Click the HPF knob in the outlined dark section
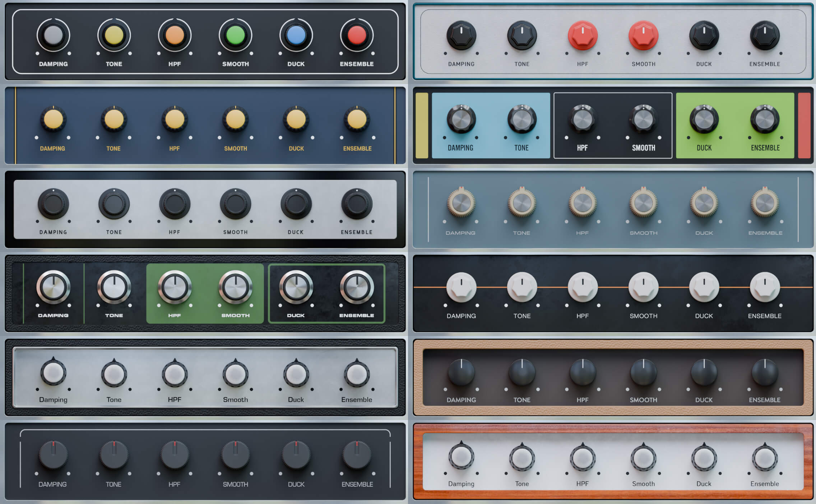Viewport: 816px width, 504px height. coord(583,119)
